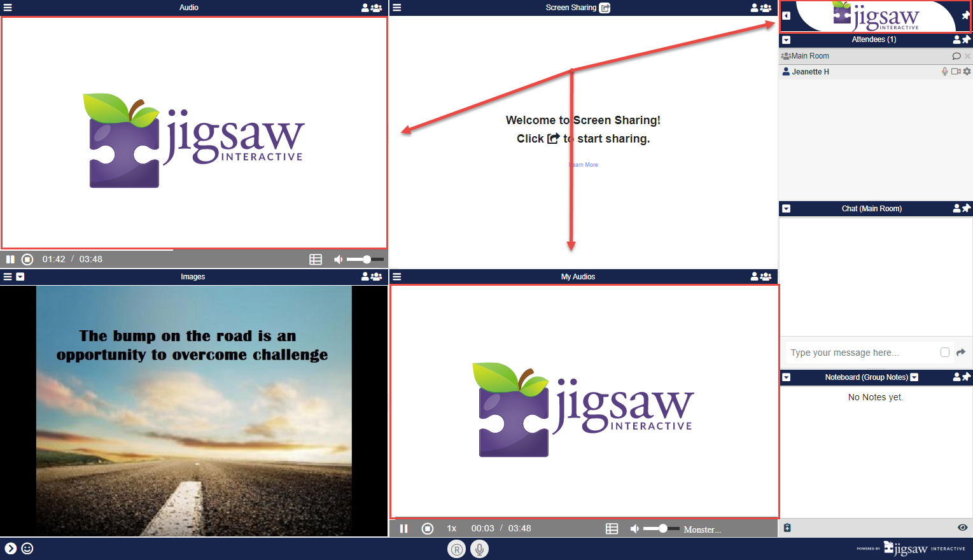Viewport: 973px width, 560px height.
Task: Click the microphone button in bottom bar
Action: coord(480,549)
